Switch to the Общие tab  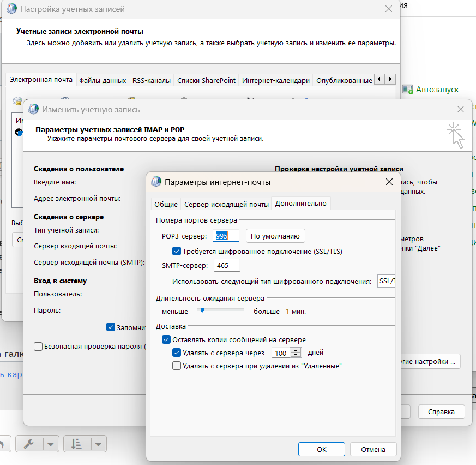166,204
